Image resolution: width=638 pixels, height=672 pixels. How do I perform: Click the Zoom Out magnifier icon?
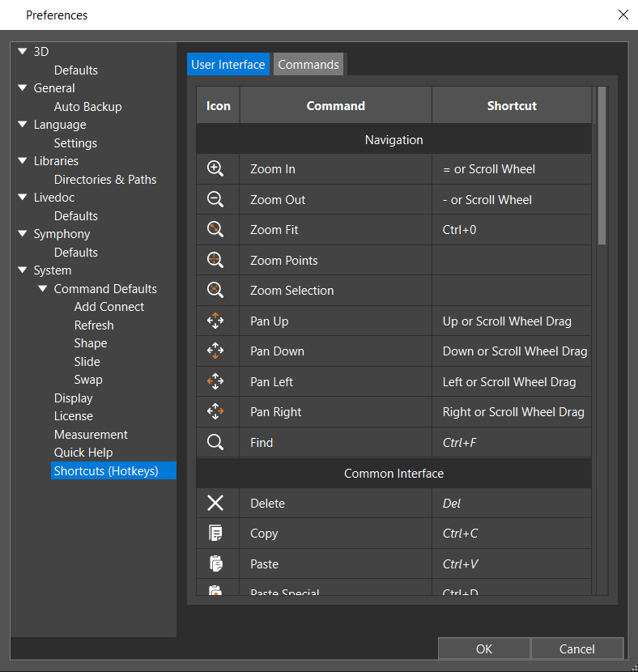[x=215, y=199]
